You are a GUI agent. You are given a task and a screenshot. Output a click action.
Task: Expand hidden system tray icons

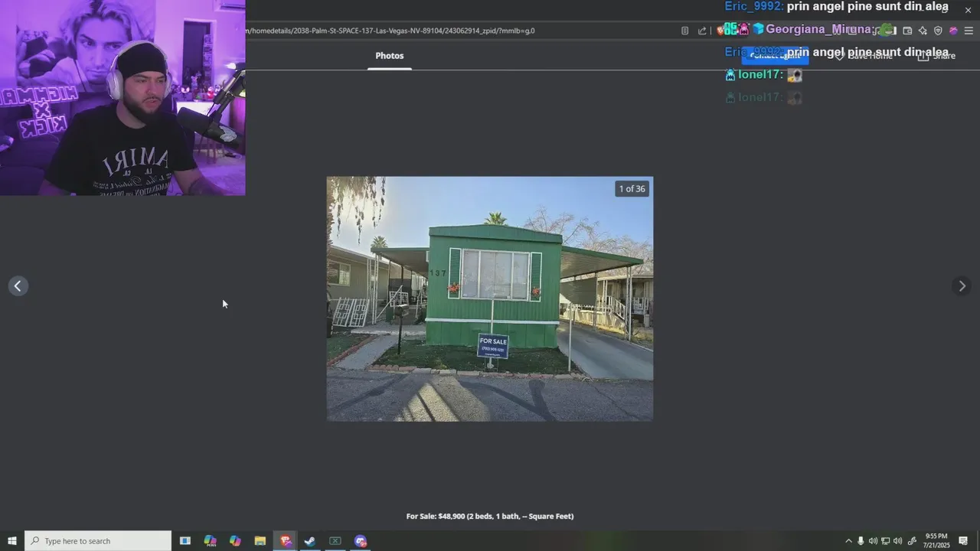click(x=848, y=541)
